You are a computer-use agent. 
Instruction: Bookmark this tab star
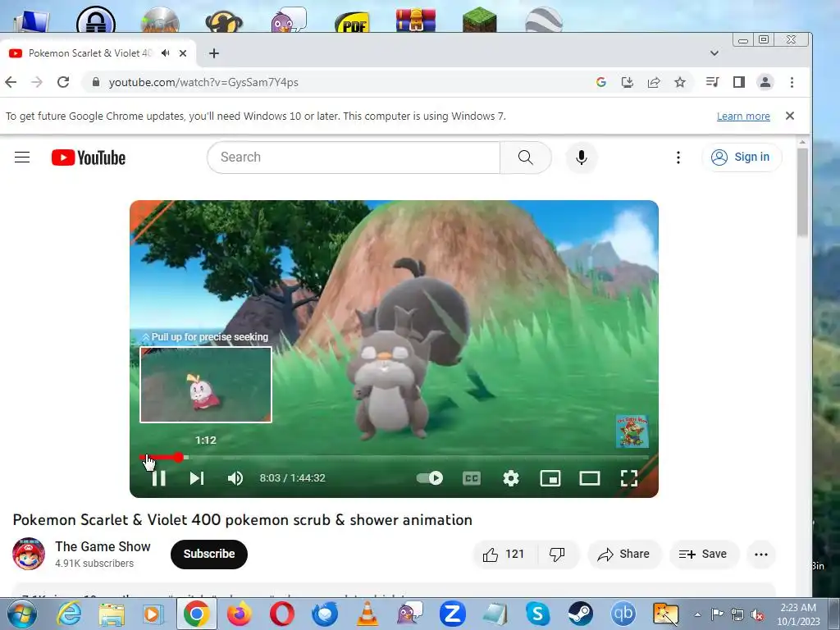coord(680,82)
